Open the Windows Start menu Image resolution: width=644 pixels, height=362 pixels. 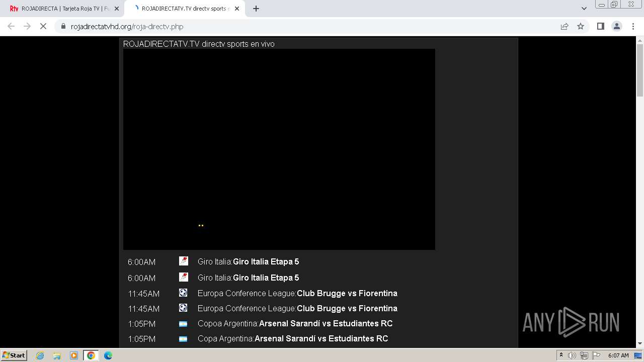pyautogui.click(x=14, y=355)
